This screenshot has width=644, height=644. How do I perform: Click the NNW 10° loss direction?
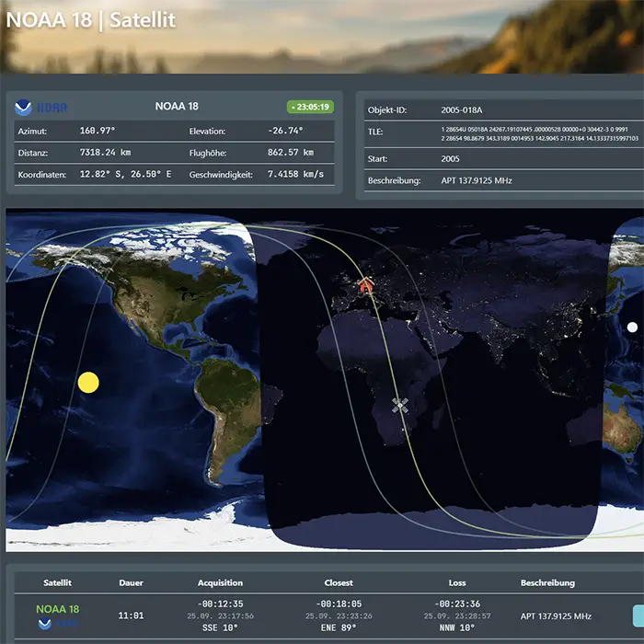457,627
